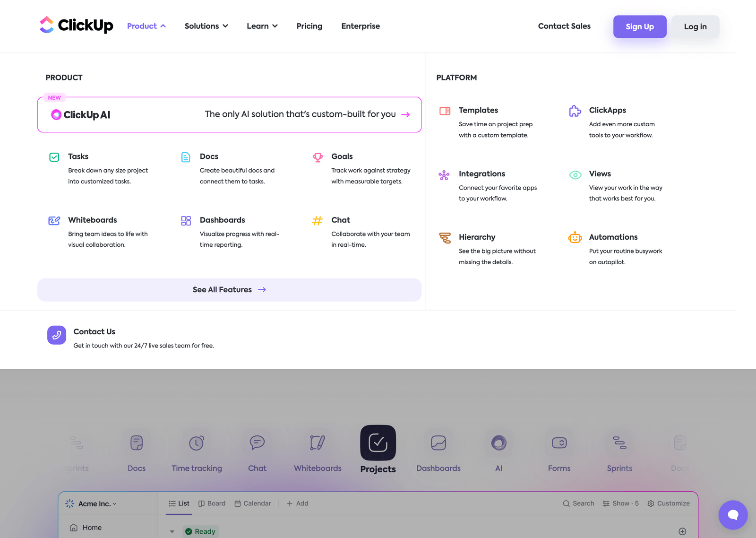Image resolution: width=756 pixels, height=538 pixels.
Task: Expand the Learn dropdown
Action: click(262, 26)
